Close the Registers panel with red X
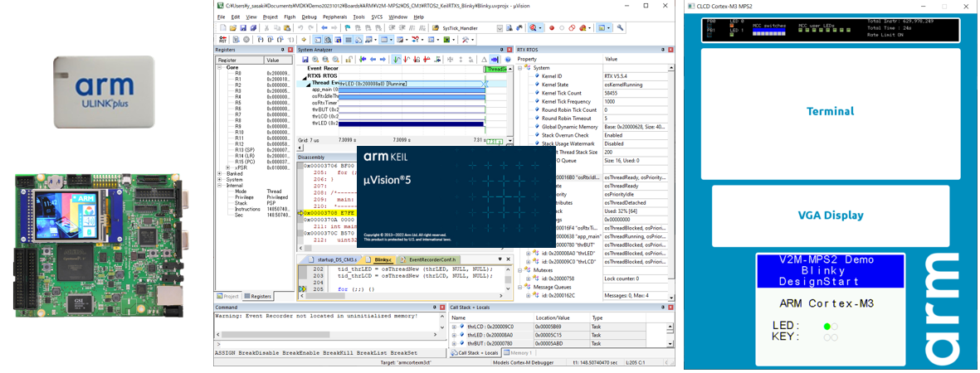This screenshot has height=373, width=980. coord(290,50)
